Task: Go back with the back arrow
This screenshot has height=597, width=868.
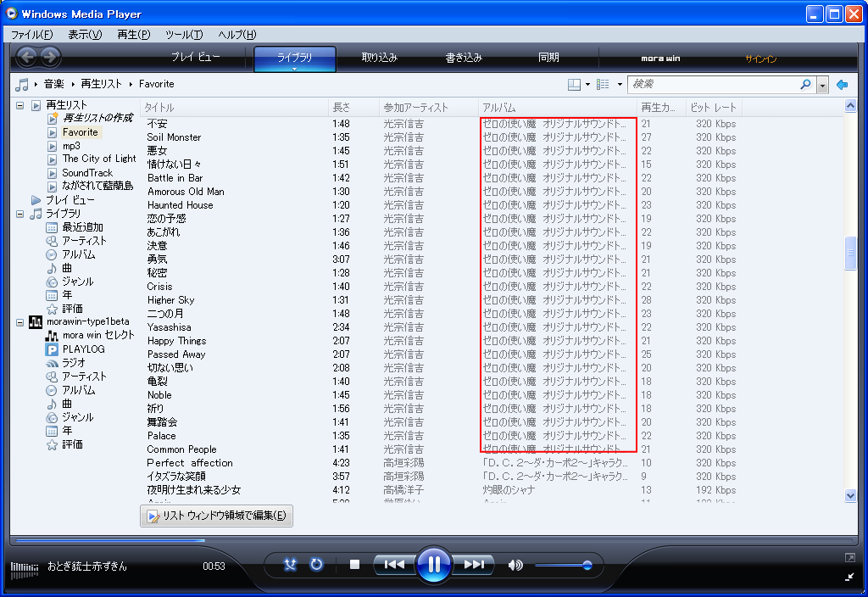Action: [x=26, y=57]
